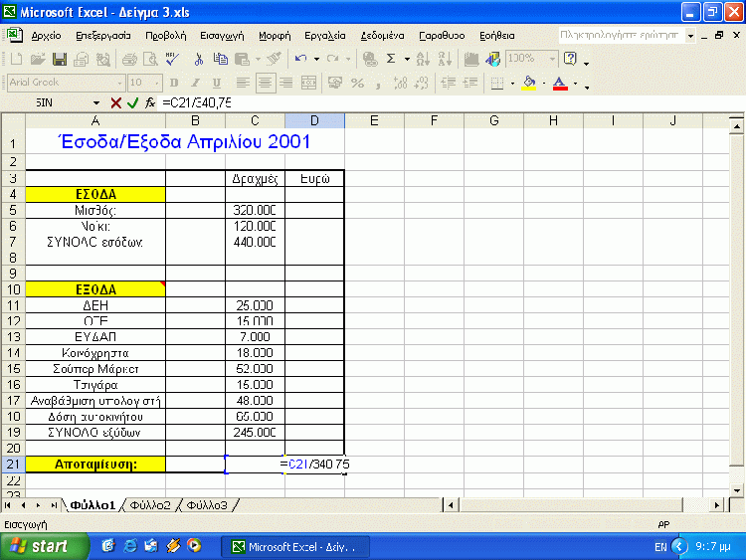Click the help question input box
This screenshot has height=560, width=746.
(622, 35)
